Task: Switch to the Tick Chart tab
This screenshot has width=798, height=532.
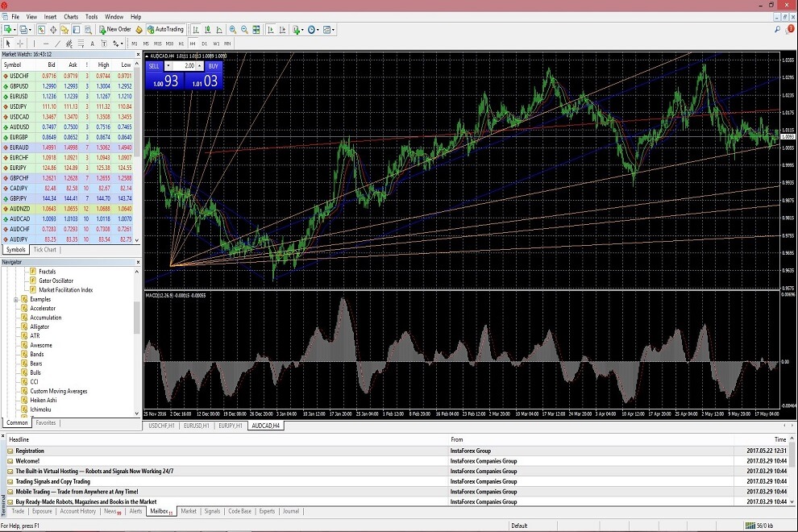Action: (x=45, y=249)
